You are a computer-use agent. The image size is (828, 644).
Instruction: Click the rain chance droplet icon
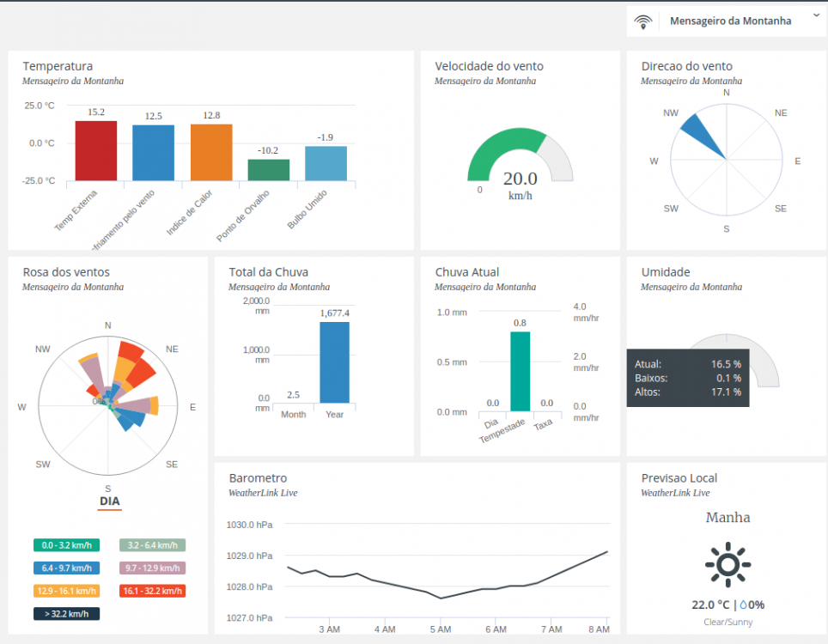(744, 605)
